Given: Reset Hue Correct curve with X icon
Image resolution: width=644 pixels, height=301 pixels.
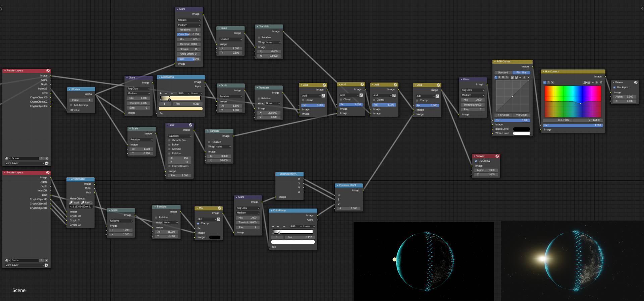Looking at the screenshot, I should (601, 82).
